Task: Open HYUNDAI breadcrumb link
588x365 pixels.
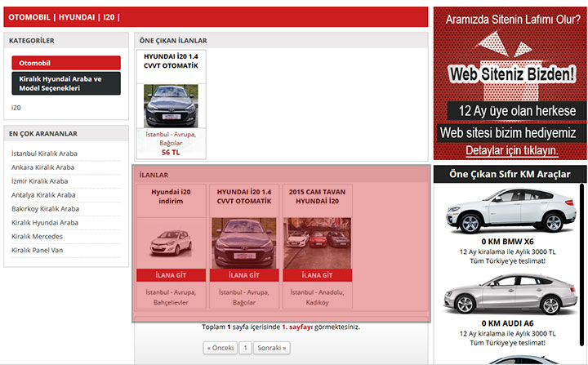Action: point(77,17)
